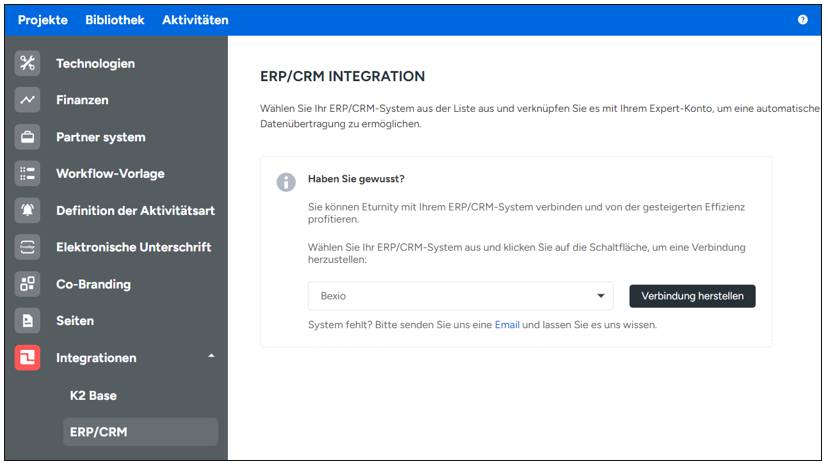Click the Elektronische Unterschrift icon
Viewport: 826px width, 463px height.
point(28,247)
